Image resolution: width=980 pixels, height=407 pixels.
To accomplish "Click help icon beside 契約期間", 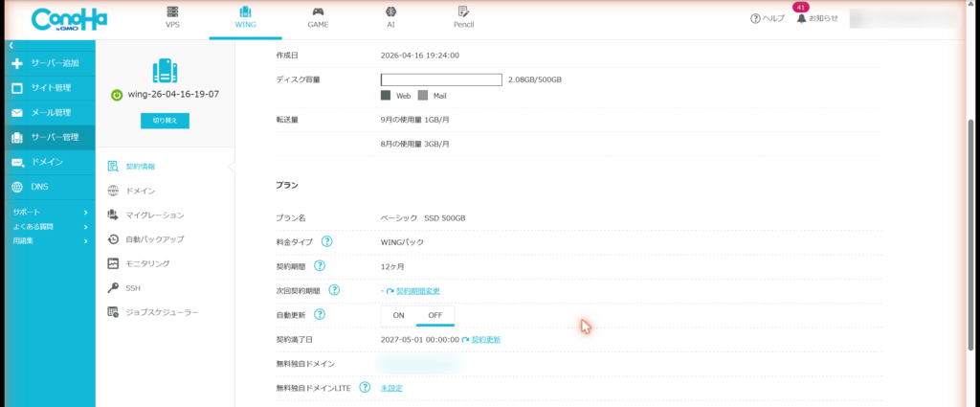I will (x=320, y=265).
